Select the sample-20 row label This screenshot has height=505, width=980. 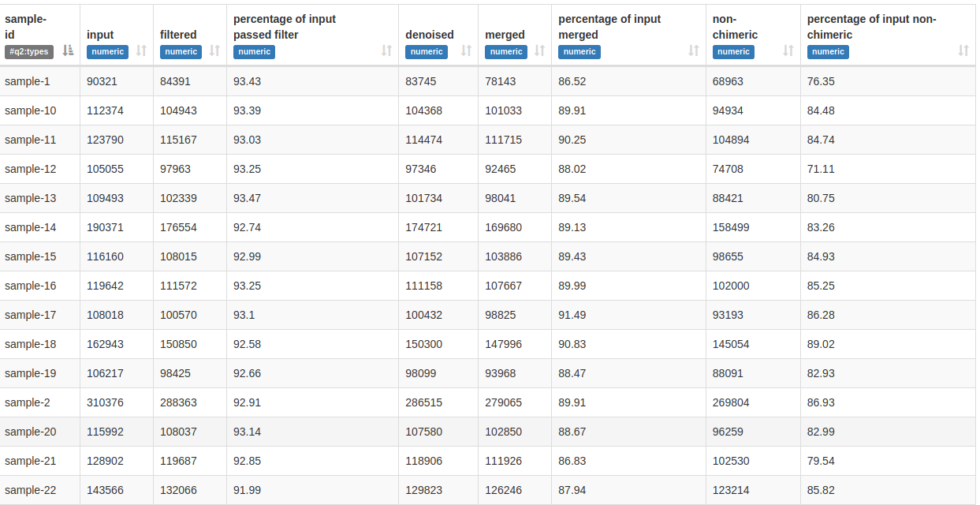30,432
